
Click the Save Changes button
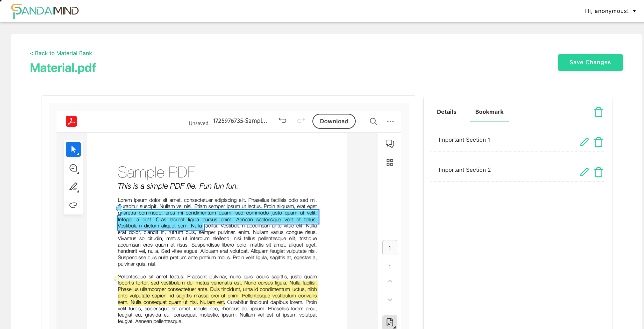[590, 62]
